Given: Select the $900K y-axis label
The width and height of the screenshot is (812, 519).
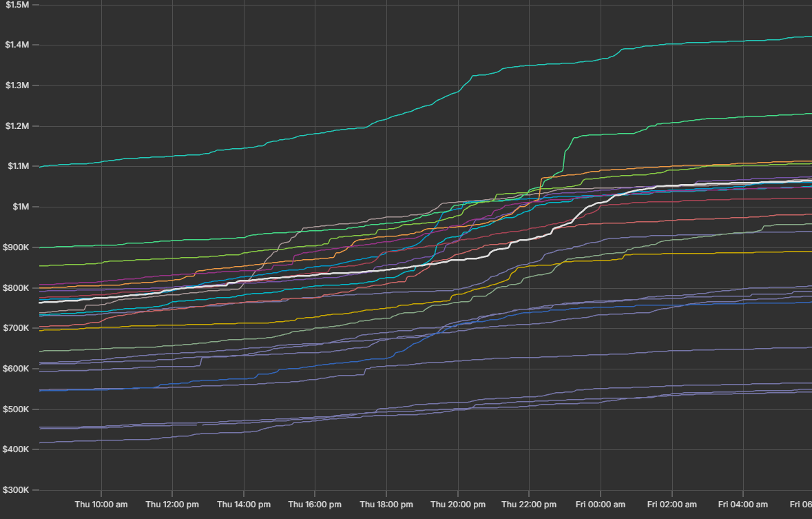Looking at the screenshot, I should (16, 247).
